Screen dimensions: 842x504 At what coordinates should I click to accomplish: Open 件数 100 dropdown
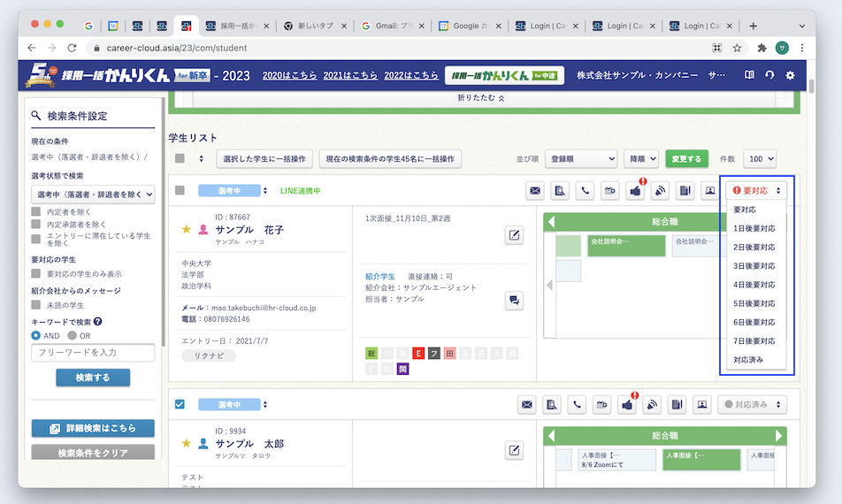coord(760,159)
